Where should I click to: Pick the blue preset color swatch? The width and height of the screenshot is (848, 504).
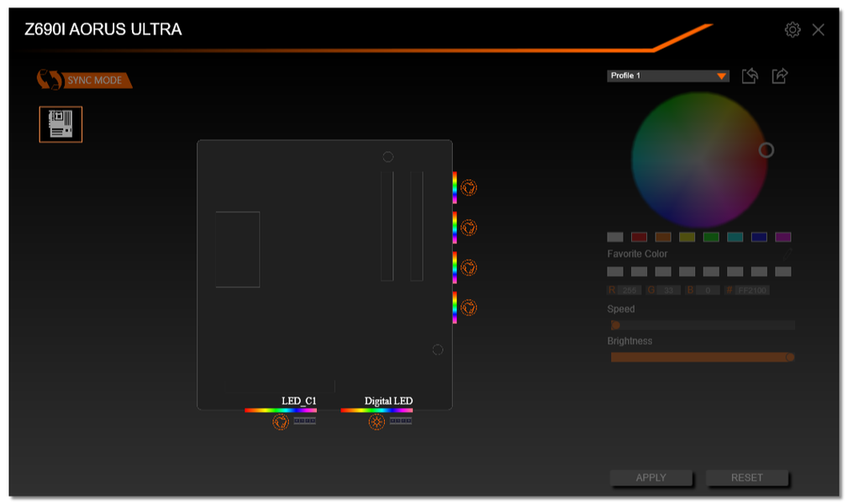(x=759, y=237)
